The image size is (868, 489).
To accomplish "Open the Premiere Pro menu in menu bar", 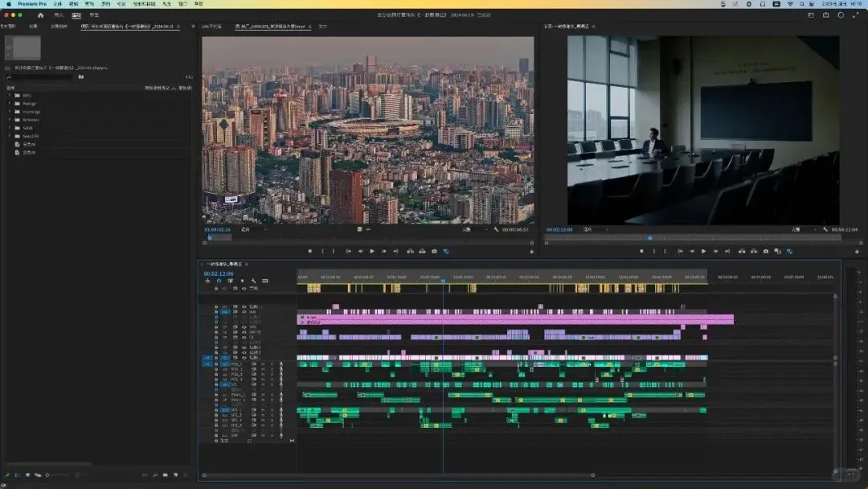I will (32, 4).
